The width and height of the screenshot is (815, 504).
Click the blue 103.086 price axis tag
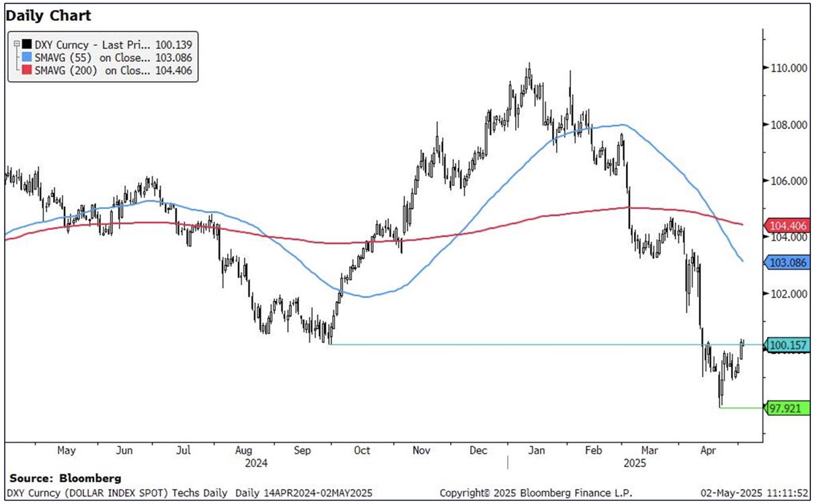pos(787,263)
